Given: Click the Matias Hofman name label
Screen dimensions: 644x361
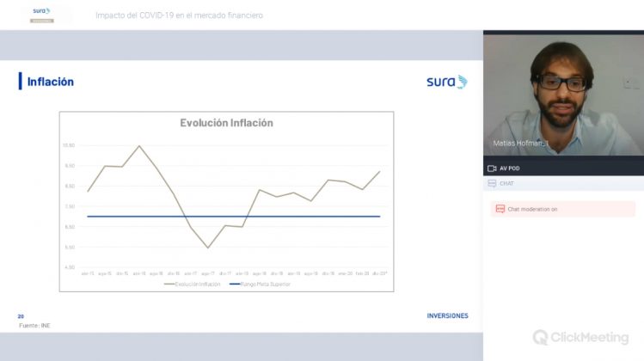Looking at the screenshot, I should point(521,144).
